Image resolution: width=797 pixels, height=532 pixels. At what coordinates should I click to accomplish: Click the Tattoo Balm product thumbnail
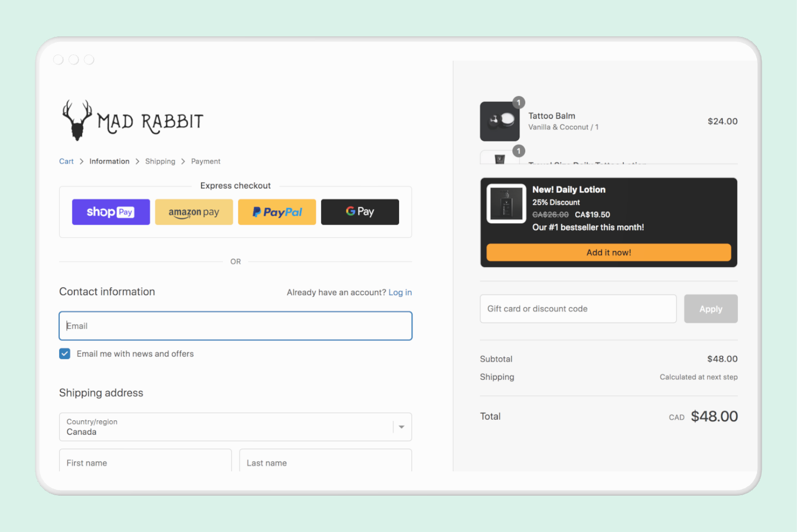click(x=500, y=122)
